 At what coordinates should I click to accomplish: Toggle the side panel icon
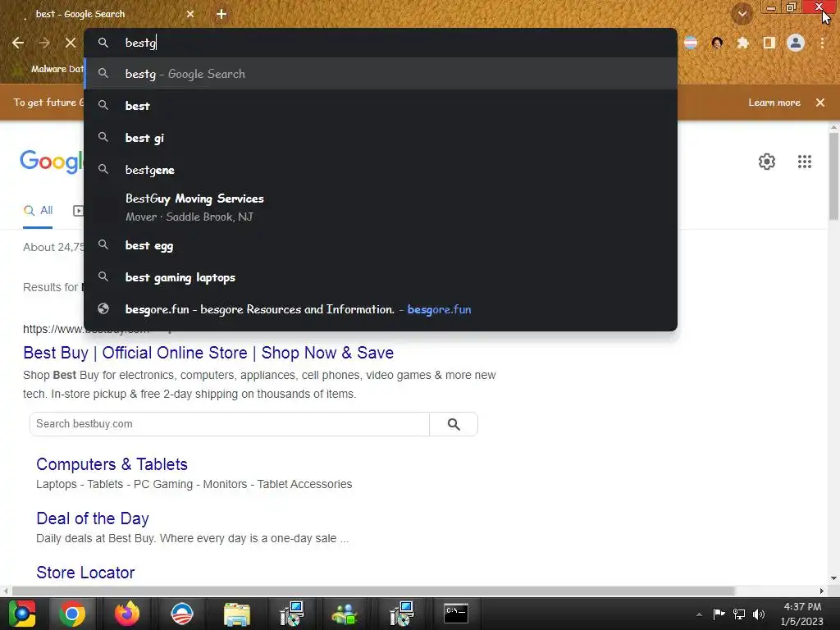769,43
